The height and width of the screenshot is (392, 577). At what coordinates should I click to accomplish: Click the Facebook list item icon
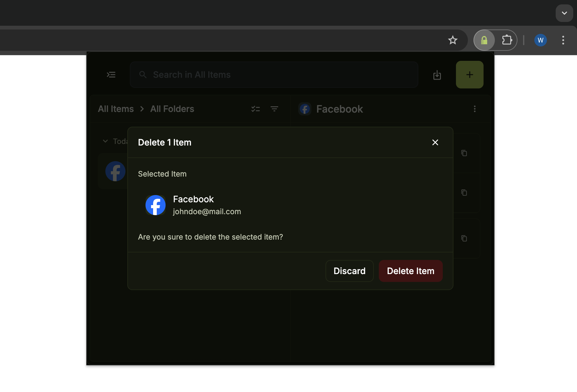click(115, 171)
